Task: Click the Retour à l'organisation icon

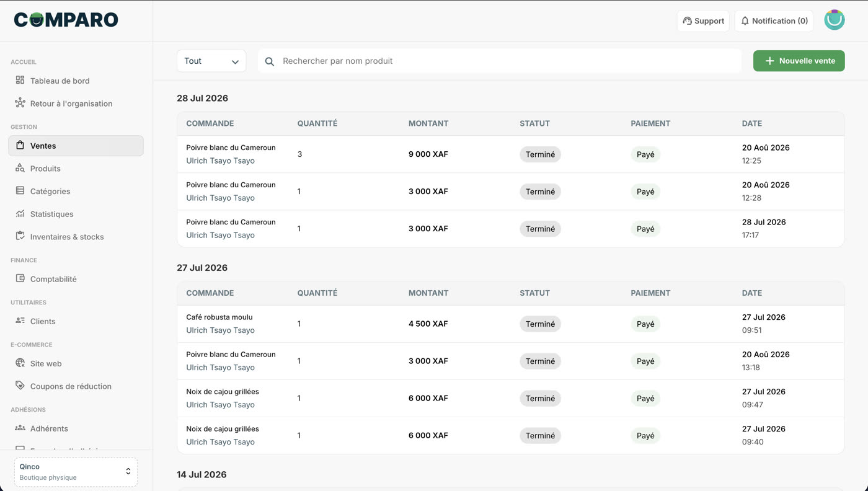Action: coord(20,103)
